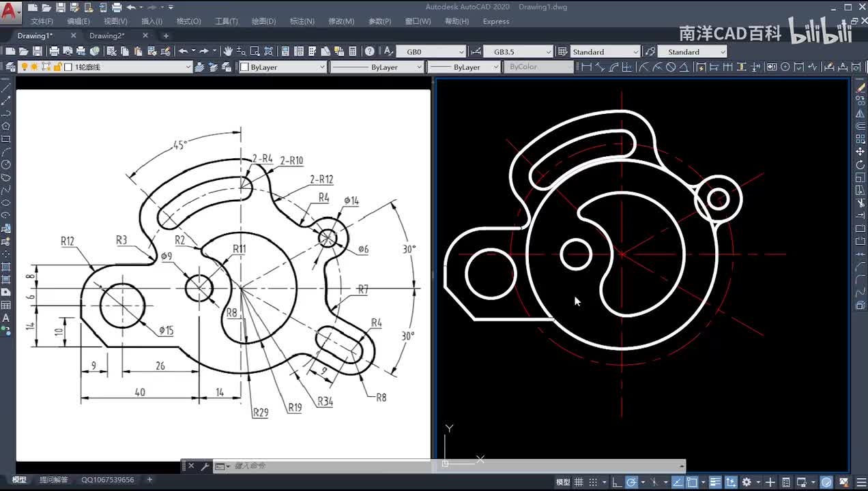Screen dimensions: 868x491
Task: Open the 编辑(E) menu
Action: point(78,21)
